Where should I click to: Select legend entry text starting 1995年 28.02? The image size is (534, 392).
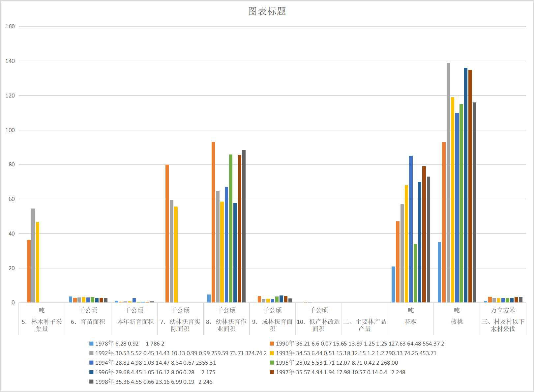[337, 363]
